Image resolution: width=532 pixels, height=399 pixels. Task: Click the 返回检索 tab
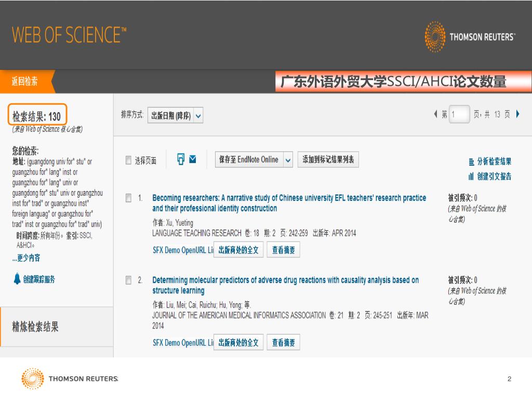point(25,82)
